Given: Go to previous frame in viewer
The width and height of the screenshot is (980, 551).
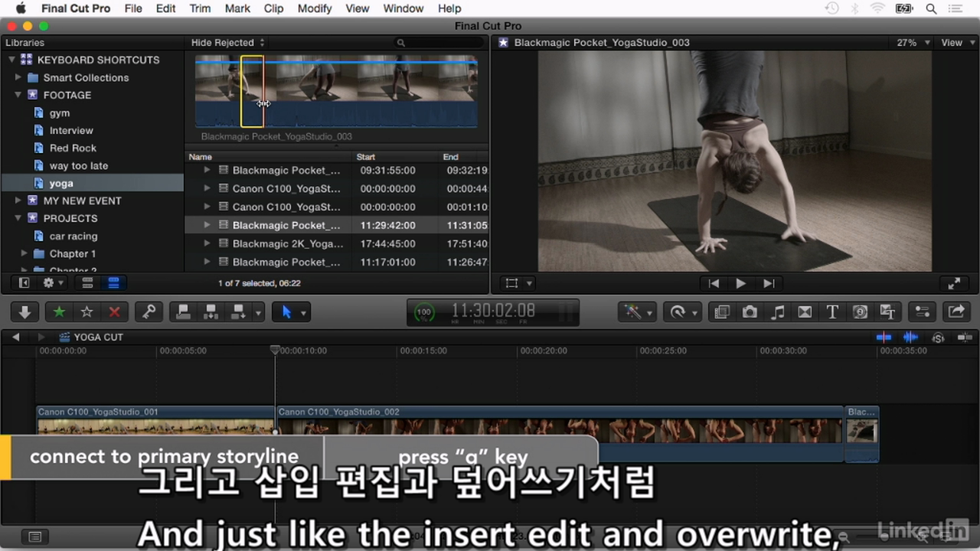Looking at the screenshot, I should (714, 283).
